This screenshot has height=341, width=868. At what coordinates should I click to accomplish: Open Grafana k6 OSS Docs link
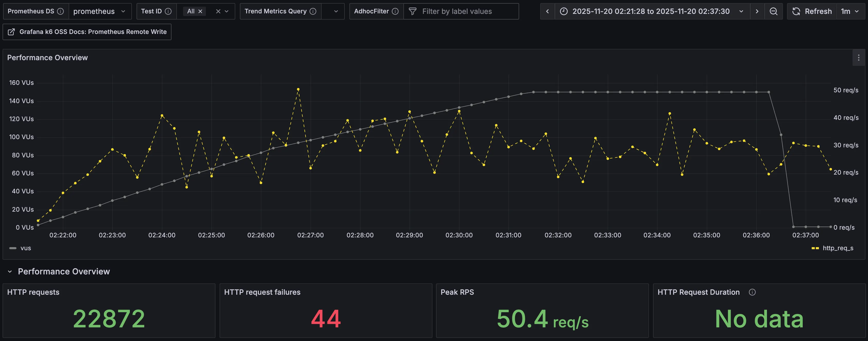[87, 32]
